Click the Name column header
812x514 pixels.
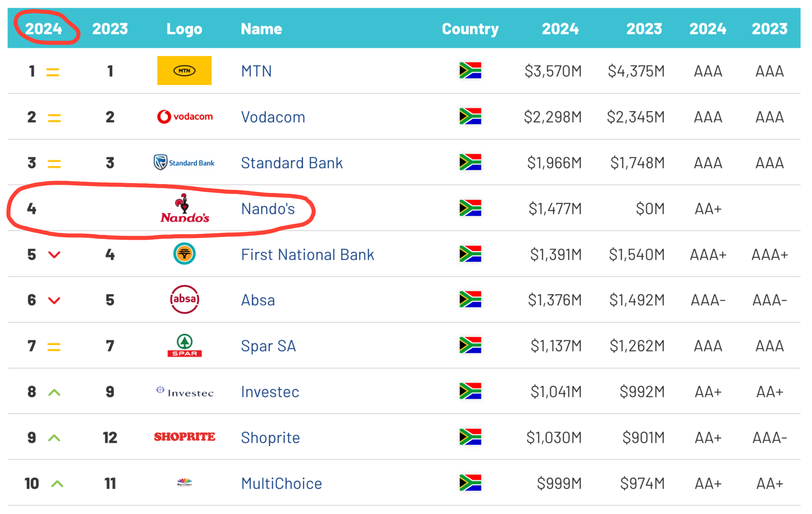click(261, 29)
